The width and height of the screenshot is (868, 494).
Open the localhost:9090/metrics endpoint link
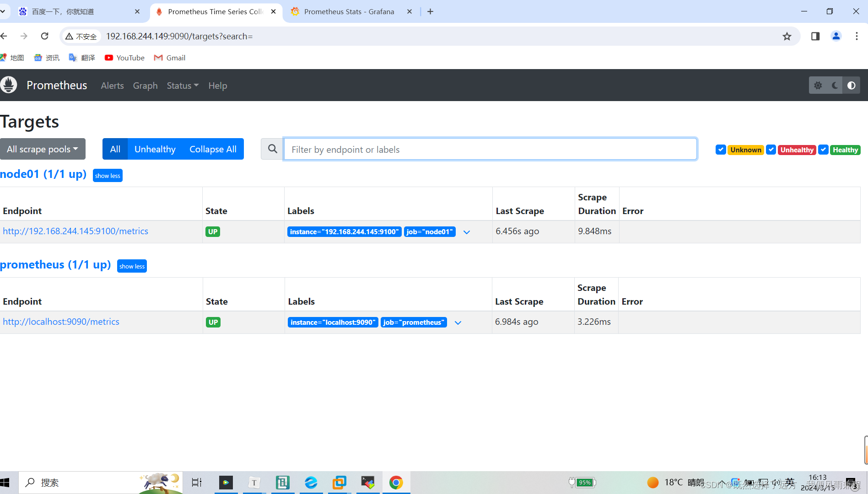(61, 322)
